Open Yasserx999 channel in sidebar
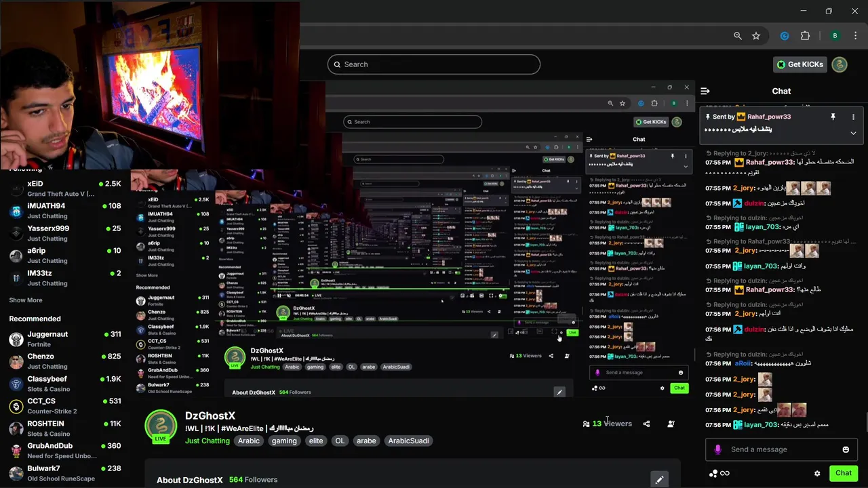868x488 pixels. click(x=64, y=233)
